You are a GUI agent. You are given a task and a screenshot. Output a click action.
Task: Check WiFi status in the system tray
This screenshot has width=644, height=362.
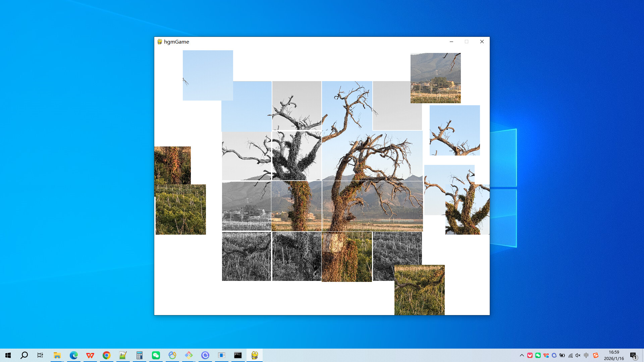(x=570, y=355)
